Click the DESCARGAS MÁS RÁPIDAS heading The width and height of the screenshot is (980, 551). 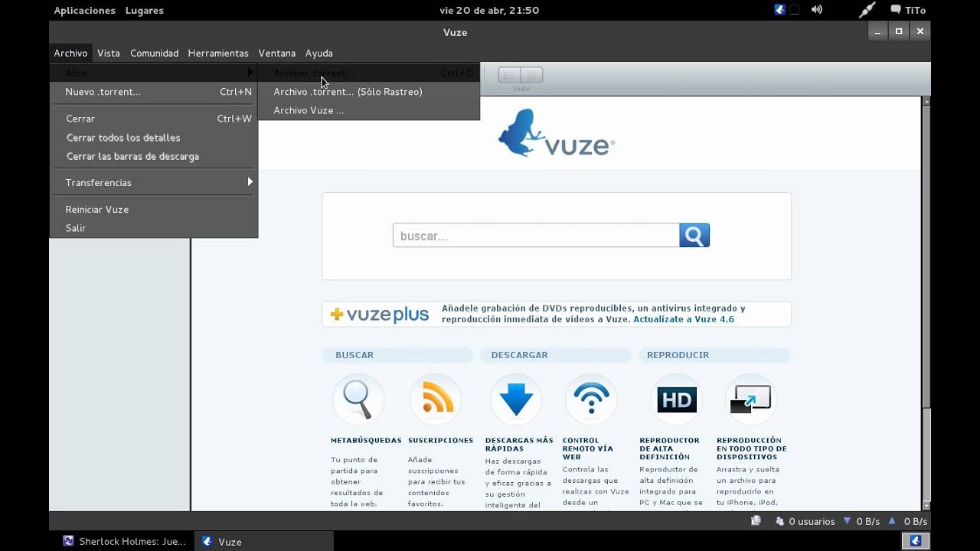click(519, 445)
